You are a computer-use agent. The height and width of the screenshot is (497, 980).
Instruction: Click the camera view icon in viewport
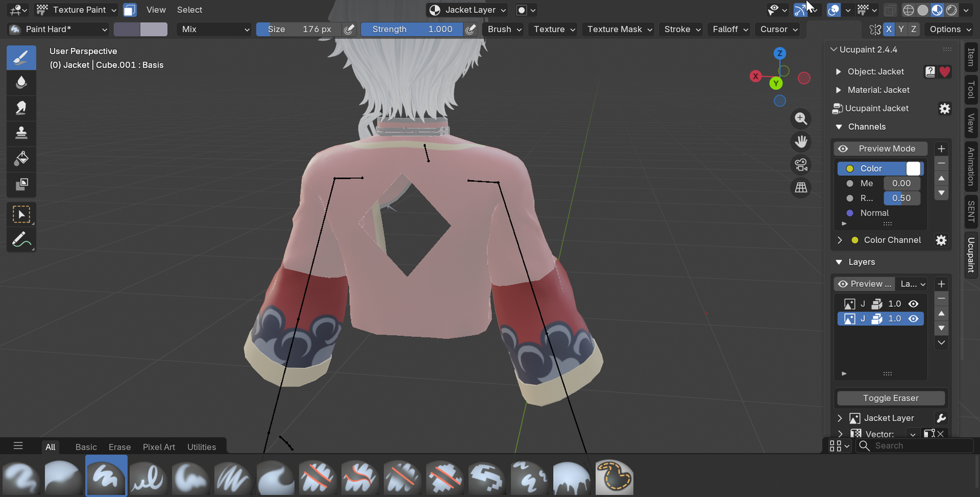point(801,165)
